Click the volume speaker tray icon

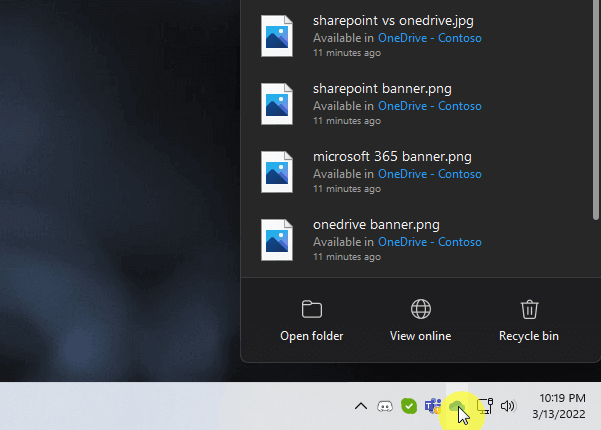pyautogui.click(x=508, y=406)
